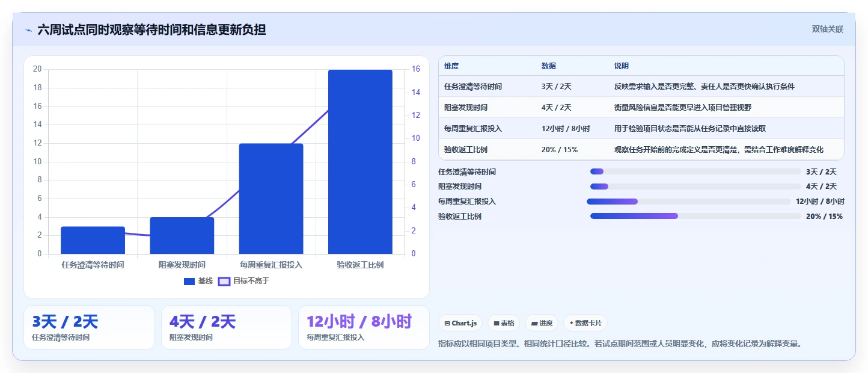Click the 阻塞发现时间 progress bar
The width and height of the screenshot is (868, 373).
coord(695,186)
